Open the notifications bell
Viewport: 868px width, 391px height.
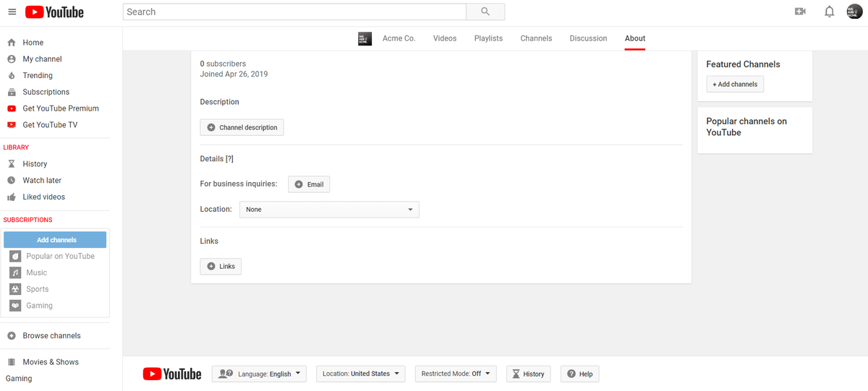pos(830,12)
